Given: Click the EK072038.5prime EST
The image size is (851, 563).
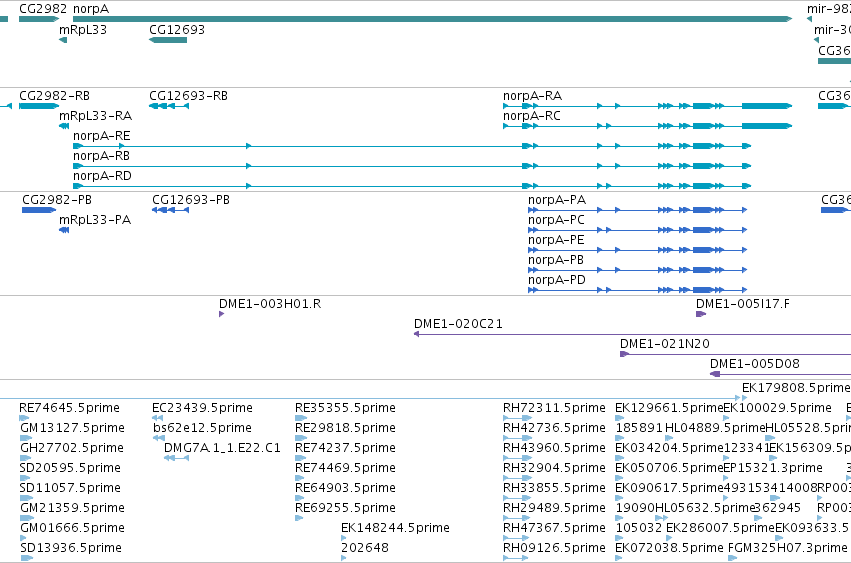Looking at the screenshot, I should [x=618, y=558].
